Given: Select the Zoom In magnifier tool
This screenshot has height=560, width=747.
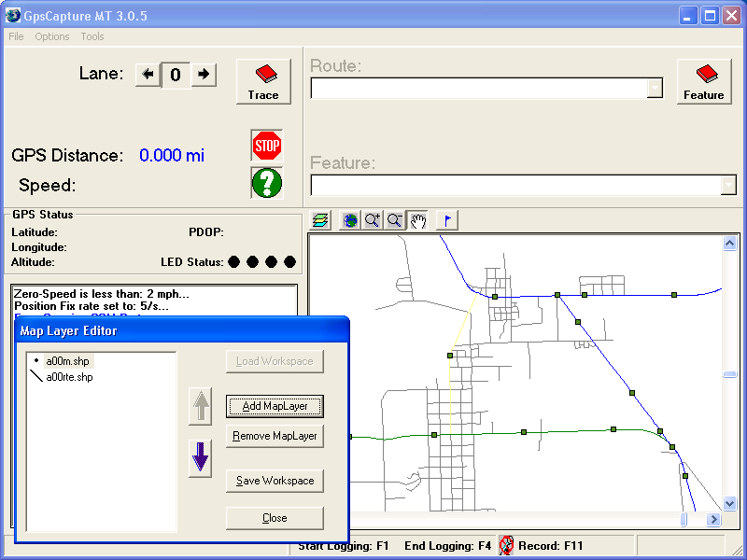Looking at the screenshot, I should (x=373, y=219).
